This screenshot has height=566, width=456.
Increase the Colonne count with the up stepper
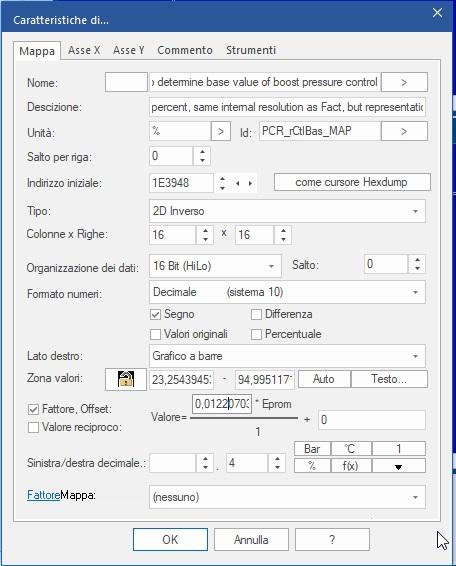tap(205, 230)
